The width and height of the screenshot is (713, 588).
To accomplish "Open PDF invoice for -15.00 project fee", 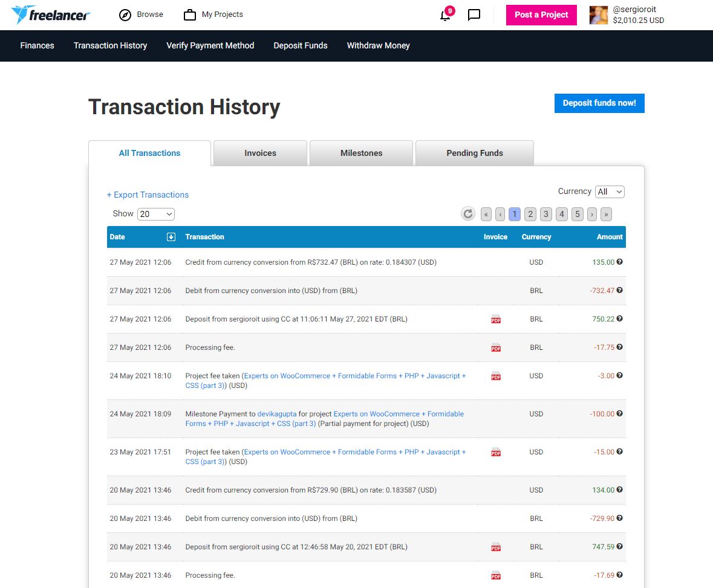I will click(x=496, y=453).
